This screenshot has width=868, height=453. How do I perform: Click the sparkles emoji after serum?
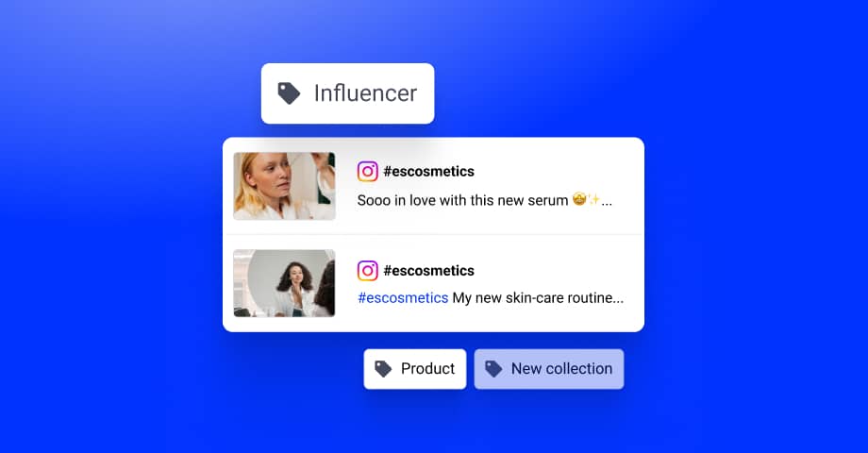pos(594,199)
